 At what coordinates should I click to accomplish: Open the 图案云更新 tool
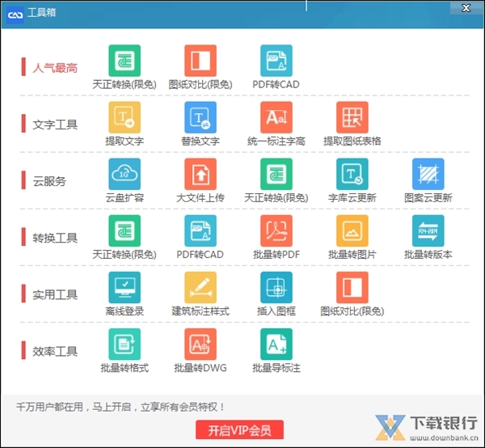click(x=428, y=174)
